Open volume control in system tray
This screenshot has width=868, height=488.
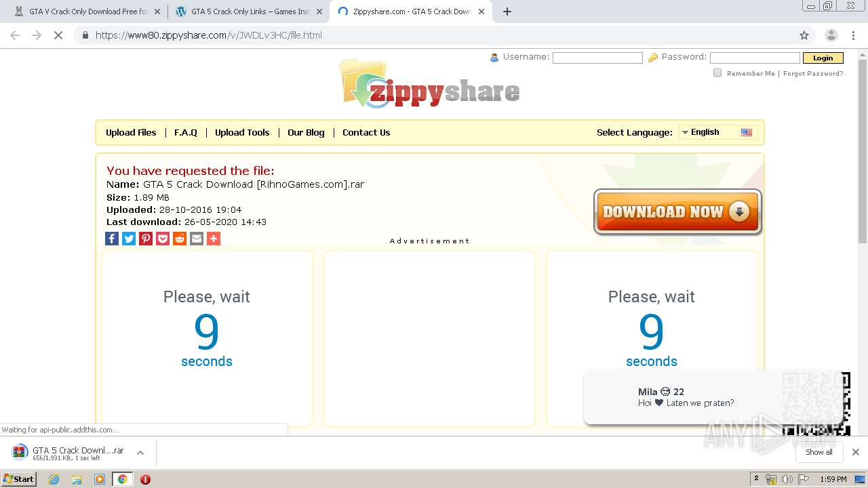point(787,479)
